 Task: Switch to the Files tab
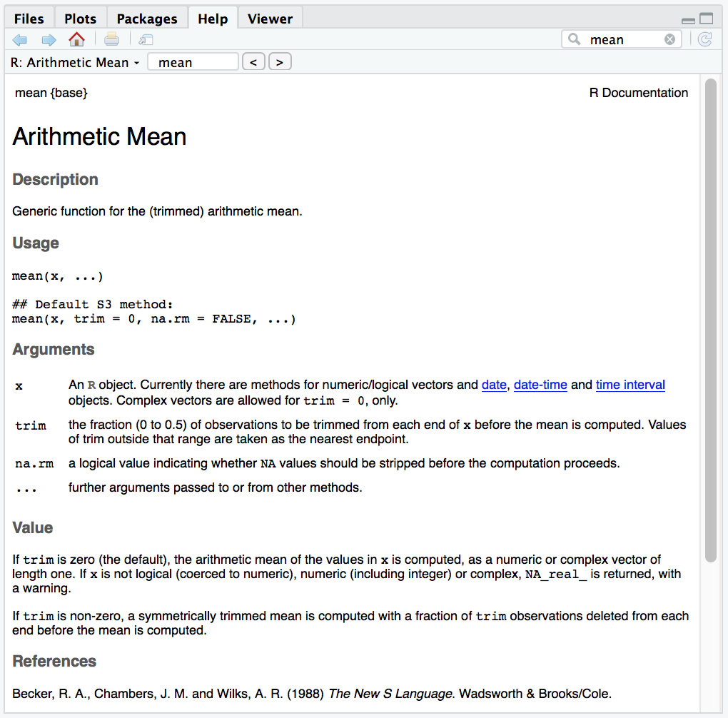tap(29, 19)
